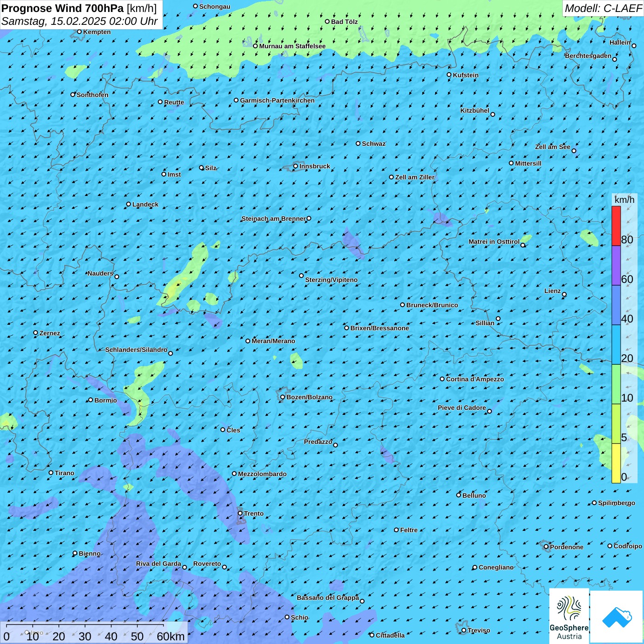Viewport: 644px width, 644px height.
Task: Click the Mittersill city label
Action: tap(528, 163)
